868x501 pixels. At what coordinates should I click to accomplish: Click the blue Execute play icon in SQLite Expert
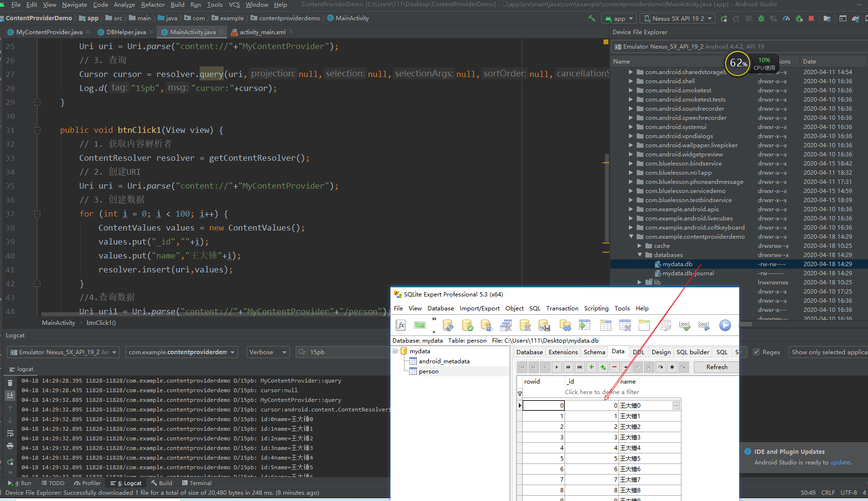[725, 326]
